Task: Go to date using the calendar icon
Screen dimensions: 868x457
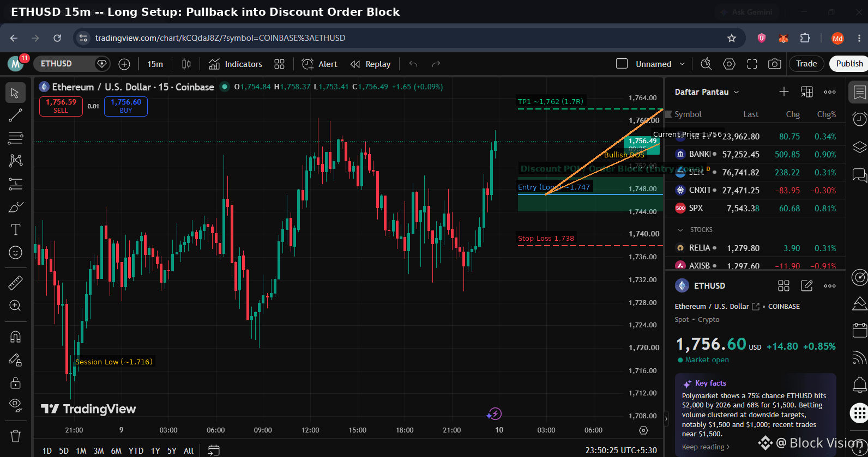Action: click(214, 450)
